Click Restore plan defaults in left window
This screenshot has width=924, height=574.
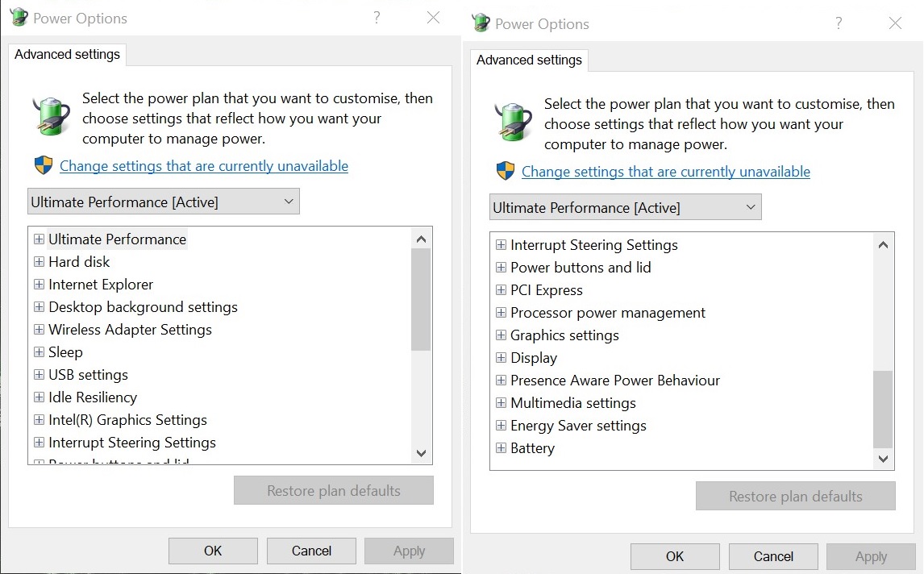[x=334, y=490]
